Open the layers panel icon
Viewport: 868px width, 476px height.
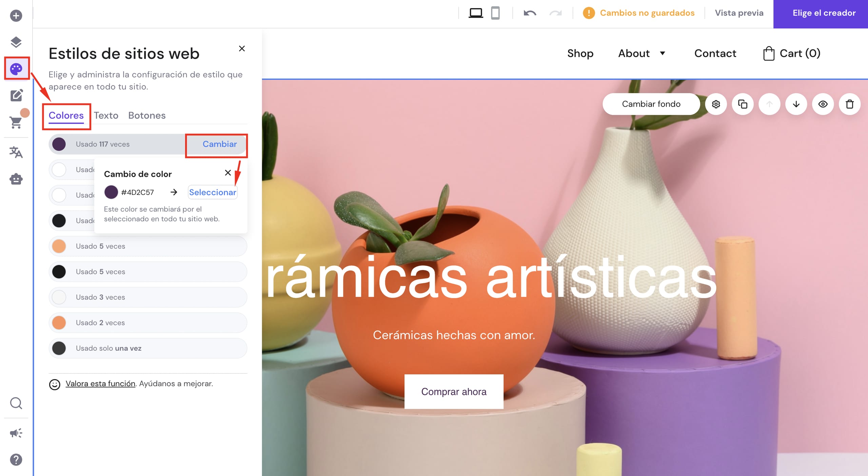coord(16,42)
